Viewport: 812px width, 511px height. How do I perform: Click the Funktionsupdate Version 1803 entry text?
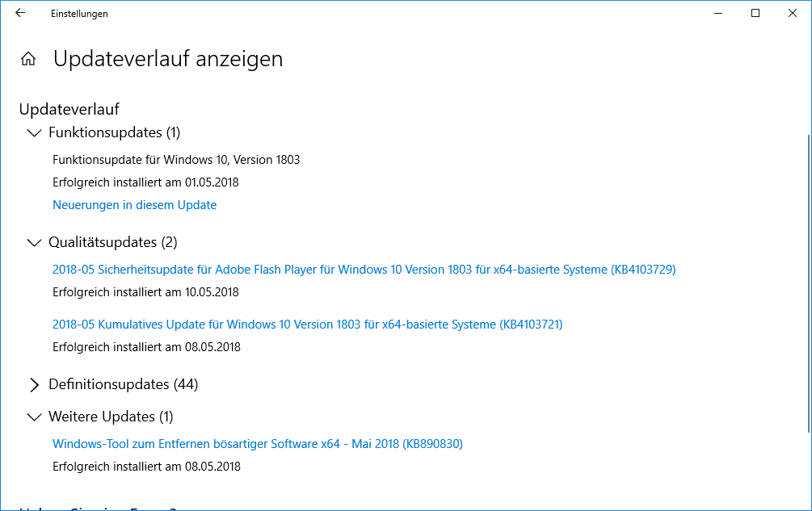(176, 159)
